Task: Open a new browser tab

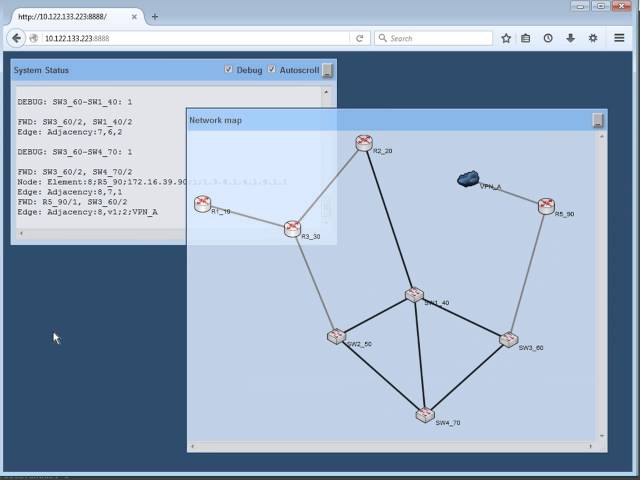Action: coord(155,16)
